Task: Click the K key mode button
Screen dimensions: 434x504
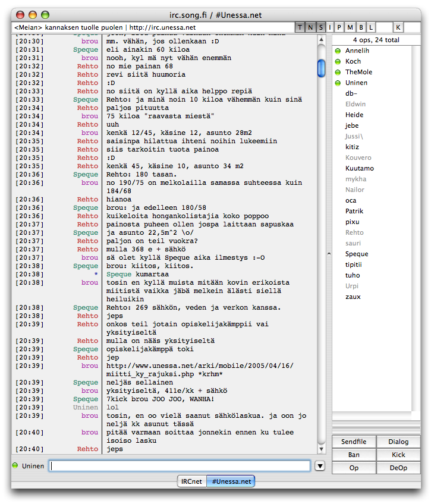Action: pyautogui.click(x=398, y=27)
